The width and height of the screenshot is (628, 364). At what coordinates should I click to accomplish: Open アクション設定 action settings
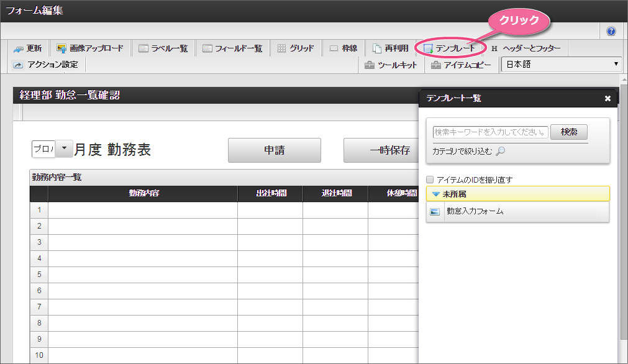point(45,65)
